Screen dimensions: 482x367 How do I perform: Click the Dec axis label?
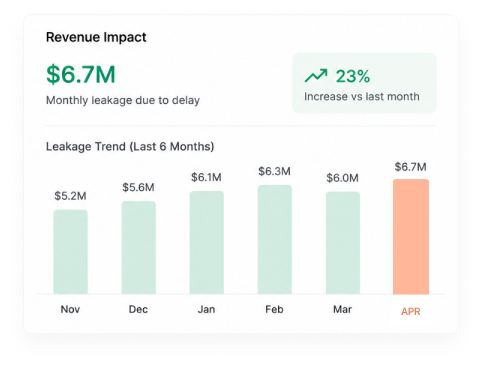[138, 309]
